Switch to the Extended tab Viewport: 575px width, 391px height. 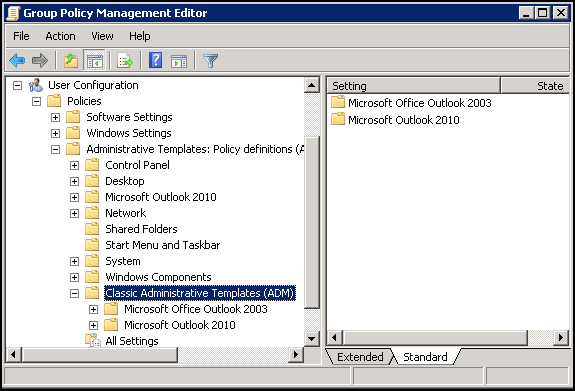[x=360, y=357]
